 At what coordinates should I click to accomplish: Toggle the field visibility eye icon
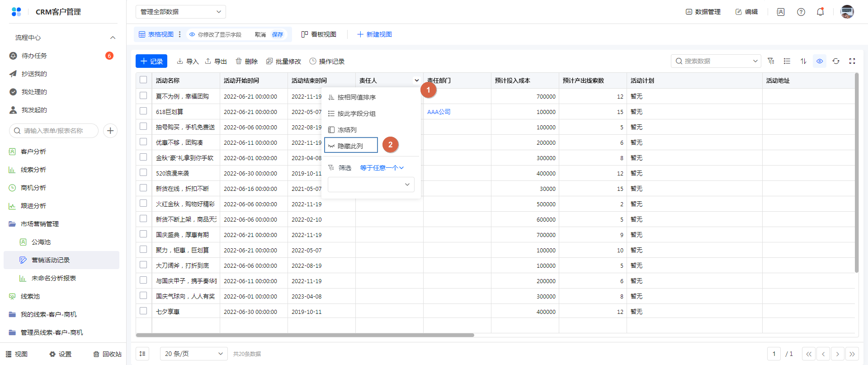click(x=820, y=61)
